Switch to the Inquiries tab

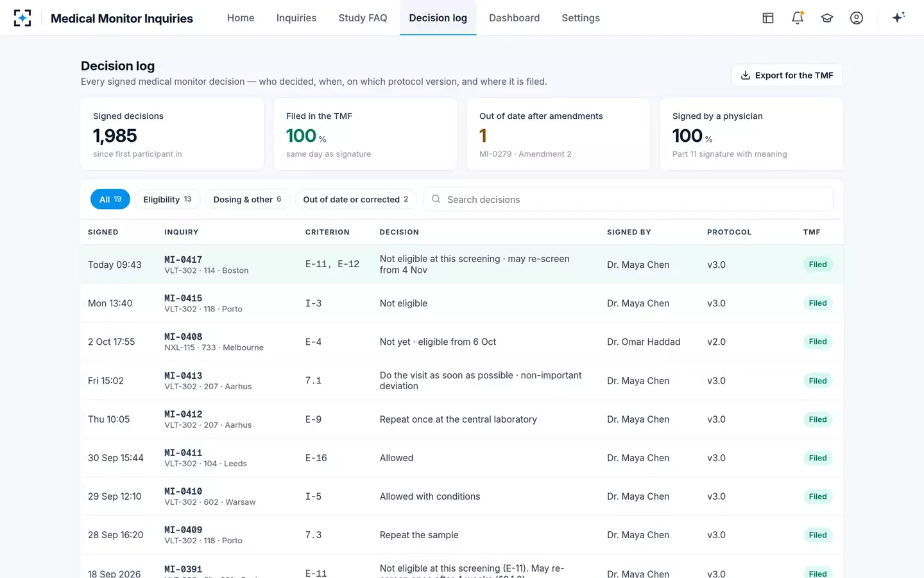(296, 18)
